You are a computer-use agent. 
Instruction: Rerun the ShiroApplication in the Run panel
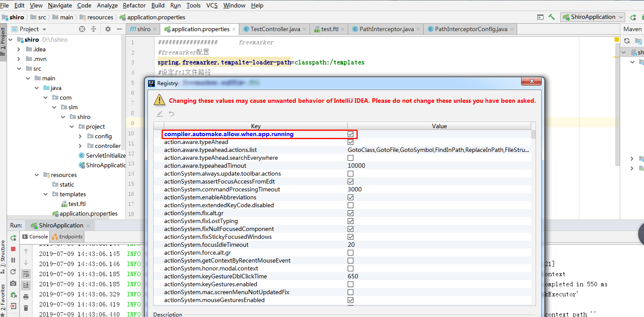13,238
